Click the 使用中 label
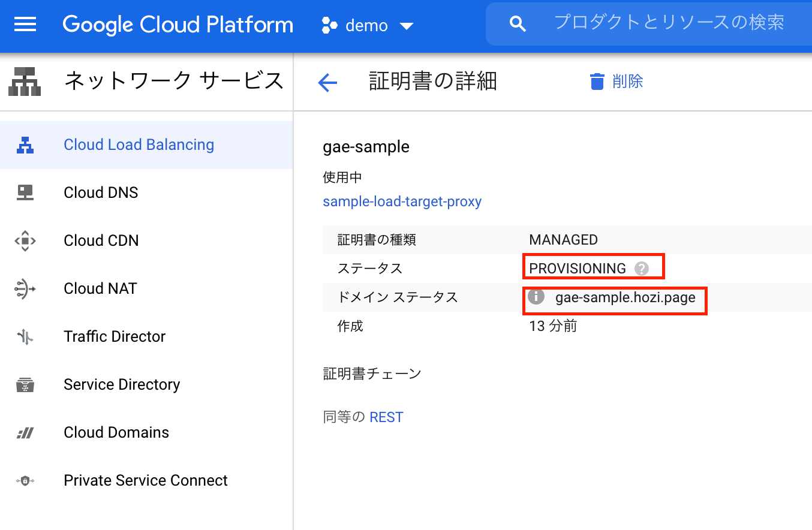 coord(342,177)
